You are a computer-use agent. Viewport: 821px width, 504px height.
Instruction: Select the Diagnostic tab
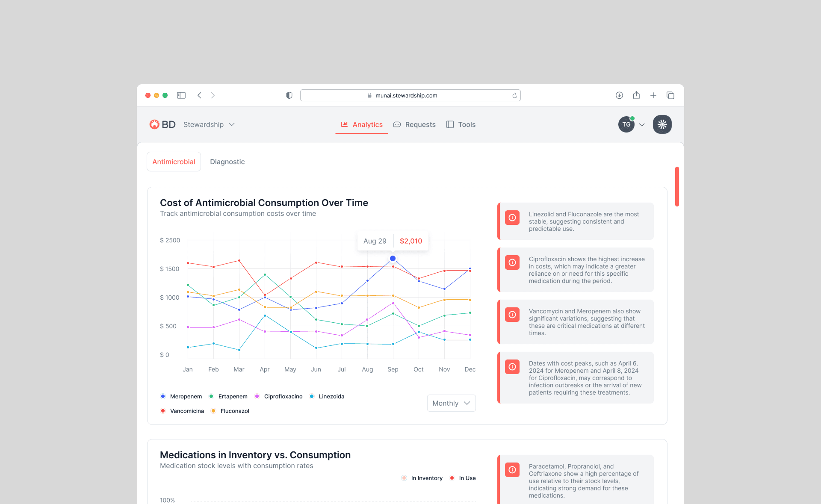tap(227, 162)
